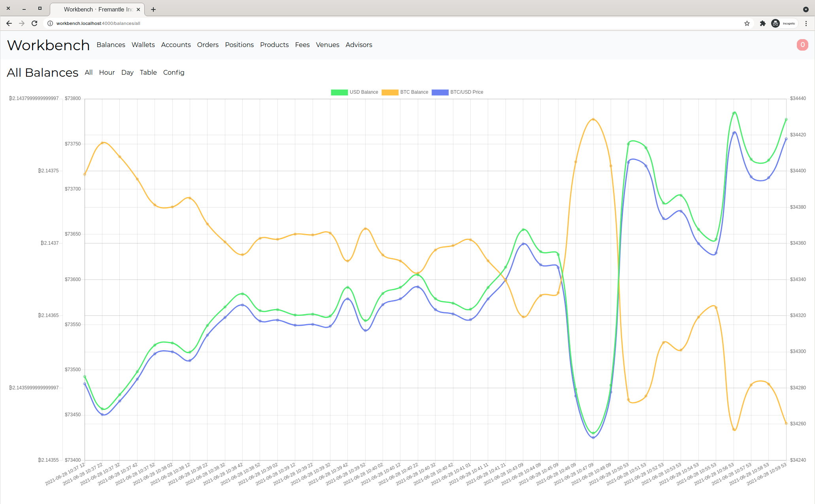The image size is (815, 504).
Task: Open a new browser tab
Action: (153, 9)
